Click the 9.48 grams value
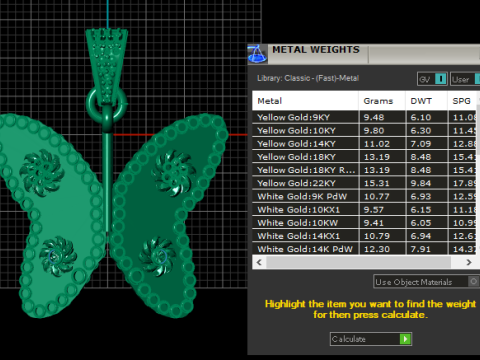This screenshot has height=360, width=480. (374, 117)
